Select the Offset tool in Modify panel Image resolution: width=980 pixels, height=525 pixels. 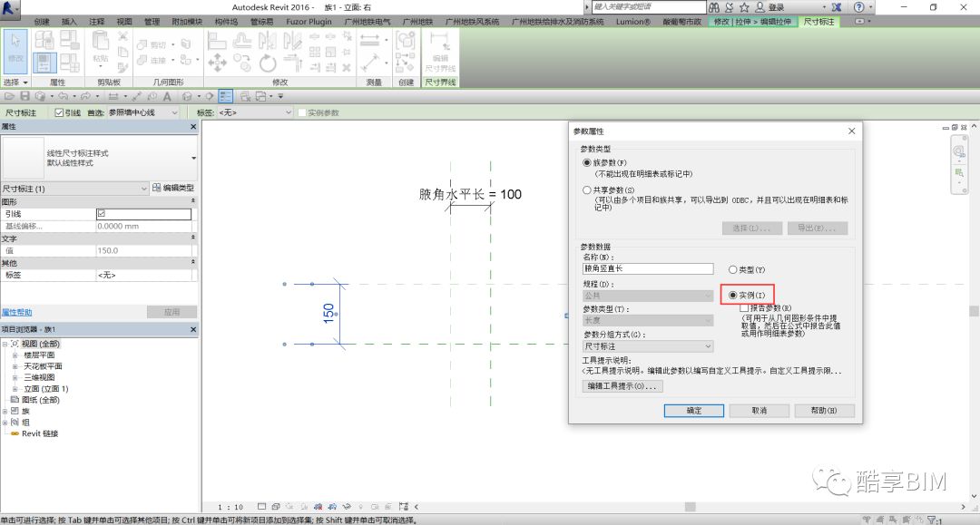coord(242,41)
